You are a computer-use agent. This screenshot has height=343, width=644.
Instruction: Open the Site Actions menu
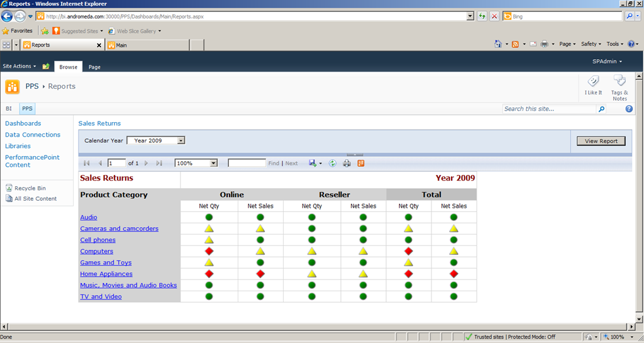[19, 66]
